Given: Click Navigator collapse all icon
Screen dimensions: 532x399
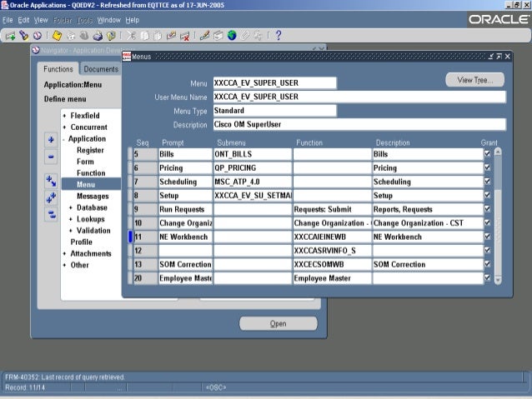Looking at the screenshot, I should (x=51, y=214).
